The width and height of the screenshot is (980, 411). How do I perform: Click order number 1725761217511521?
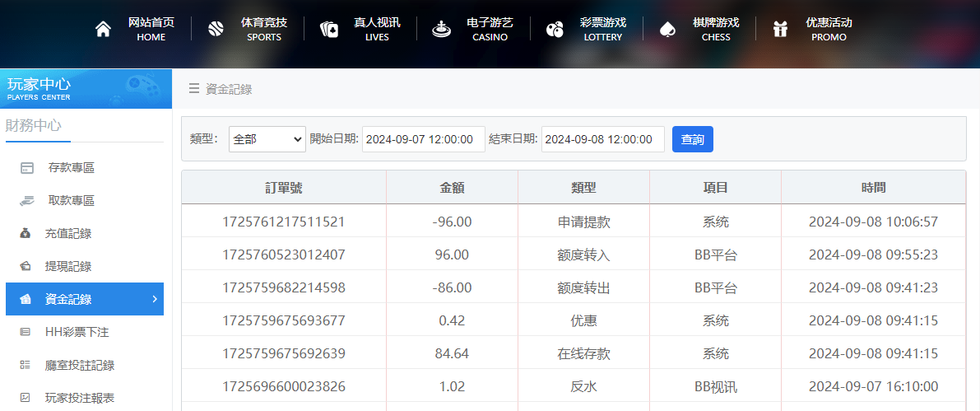click(284, 222)
